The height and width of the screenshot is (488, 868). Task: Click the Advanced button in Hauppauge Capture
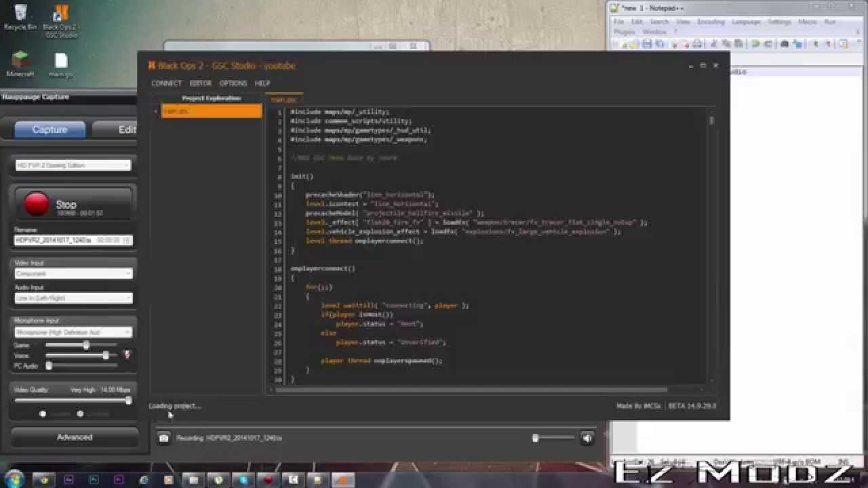74,437
